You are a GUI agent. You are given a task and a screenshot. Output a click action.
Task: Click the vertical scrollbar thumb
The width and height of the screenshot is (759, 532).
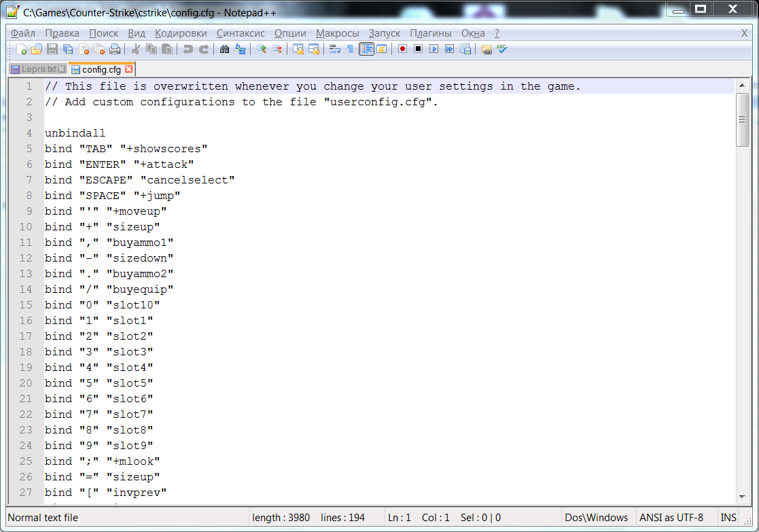[x=742, y=120]
